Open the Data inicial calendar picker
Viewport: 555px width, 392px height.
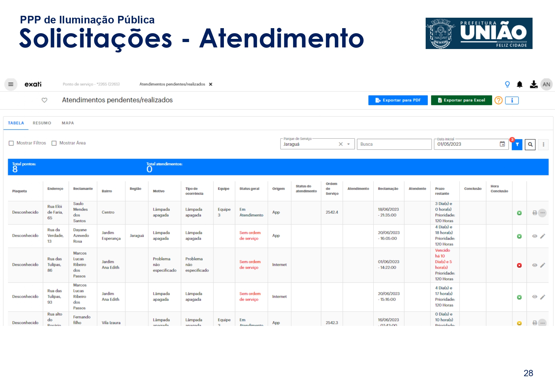[x=502, y=144]
